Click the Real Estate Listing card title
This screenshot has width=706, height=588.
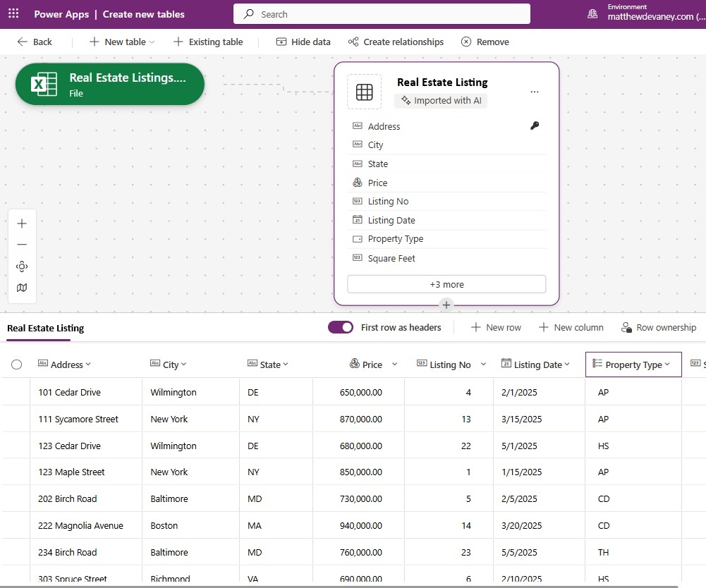pos(442,82)
